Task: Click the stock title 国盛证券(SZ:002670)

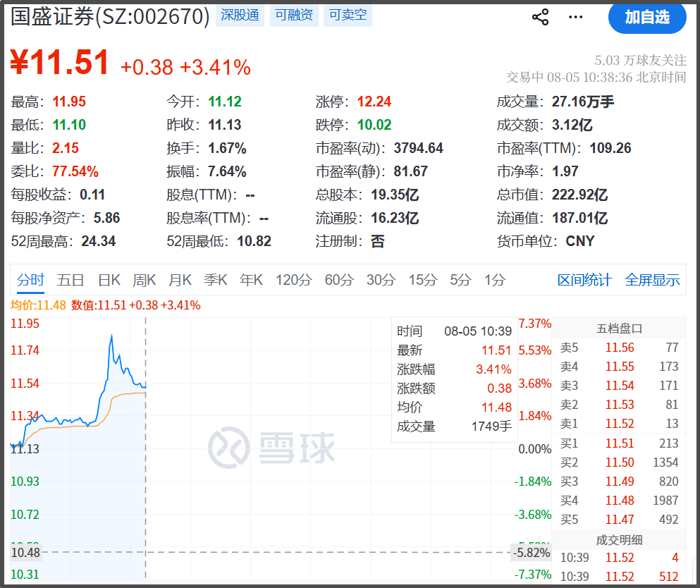Action: [x=110, y=17]
